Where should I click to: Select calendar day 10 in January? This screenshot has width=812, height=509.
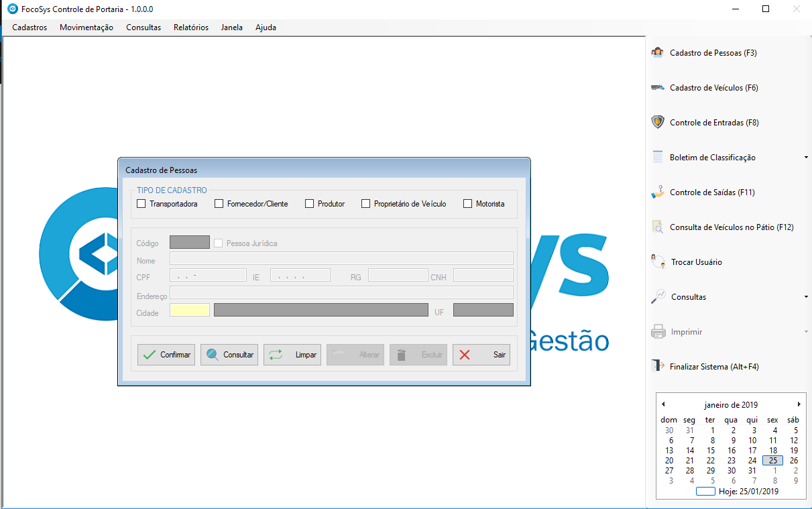tap(752, 441)
